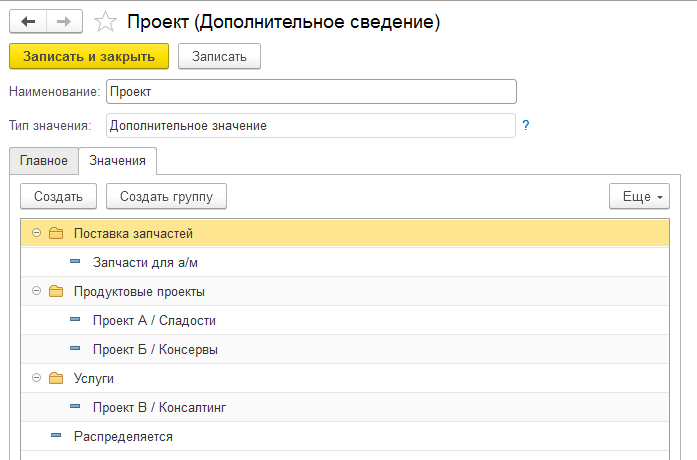Click the Записать button
The height and width of the screenshot is (460, 697).
click(219, 56)
